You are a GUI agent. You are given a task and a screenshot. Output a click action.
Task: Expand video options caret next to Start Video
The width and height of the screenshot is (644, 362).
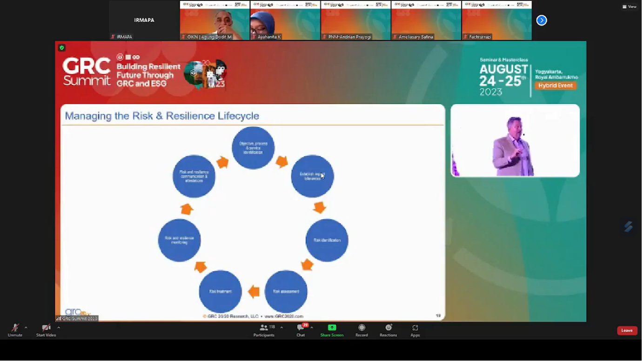[x=59, y=328]
